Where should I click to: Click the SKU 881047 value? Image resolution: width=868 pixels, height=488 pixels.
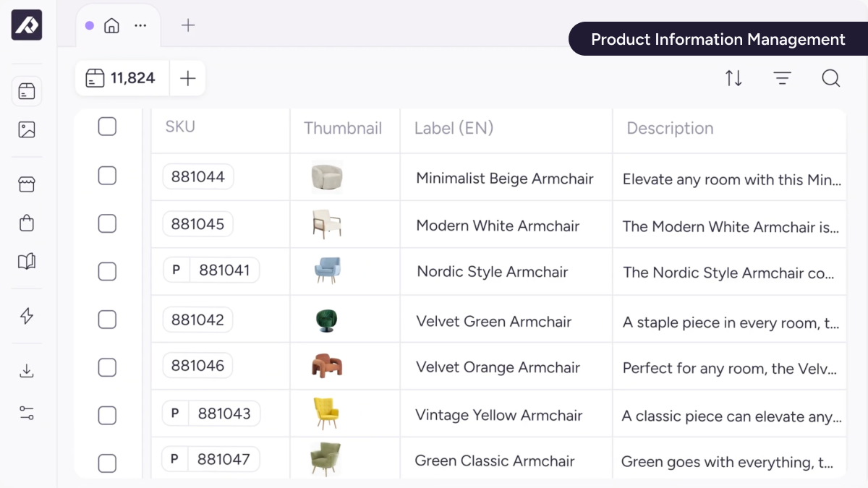224,459
